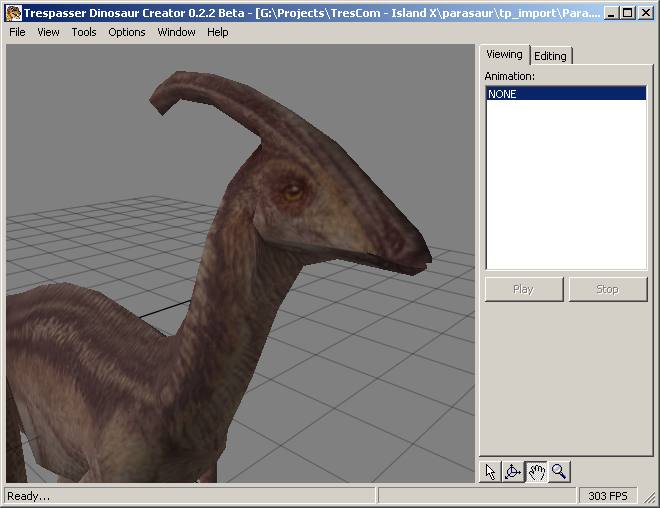Choose the hand pan tool
The height and width of the screenshot is (508, 660).
pyautogui.click(x=536, y=472)
